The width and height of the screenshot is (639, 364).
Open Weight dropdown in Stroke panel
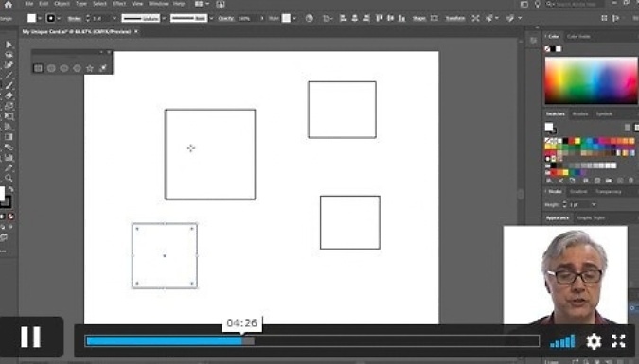tap(594, 204)
